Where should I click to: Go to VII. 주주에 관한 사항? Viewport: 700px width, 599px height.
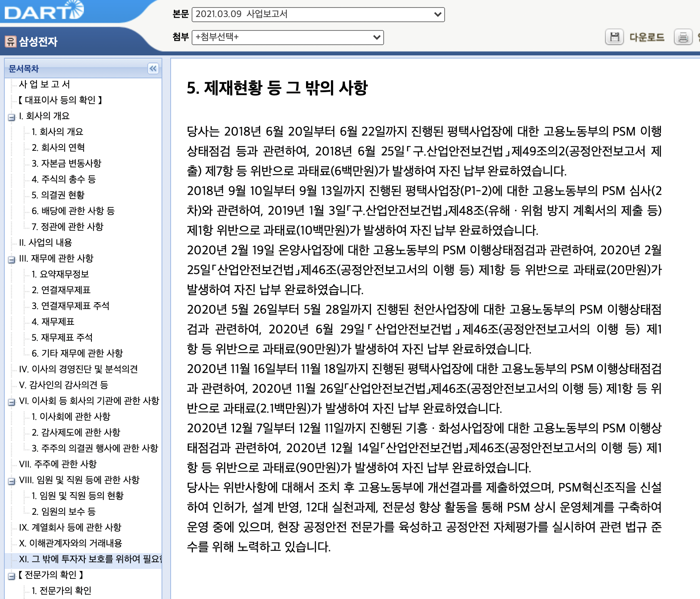tap(58, 464)
